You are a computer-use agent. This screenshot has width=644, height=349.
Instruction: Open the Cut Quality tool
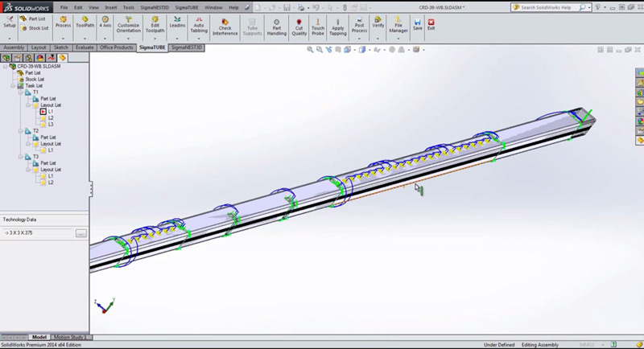[x=299, y=25]
